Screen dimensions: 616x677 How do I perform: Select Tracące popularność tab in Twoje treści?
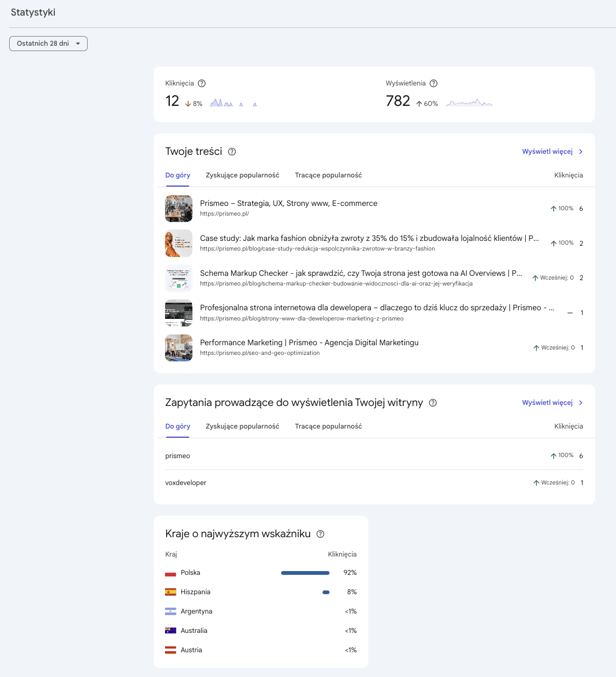(x=328, y=175)
